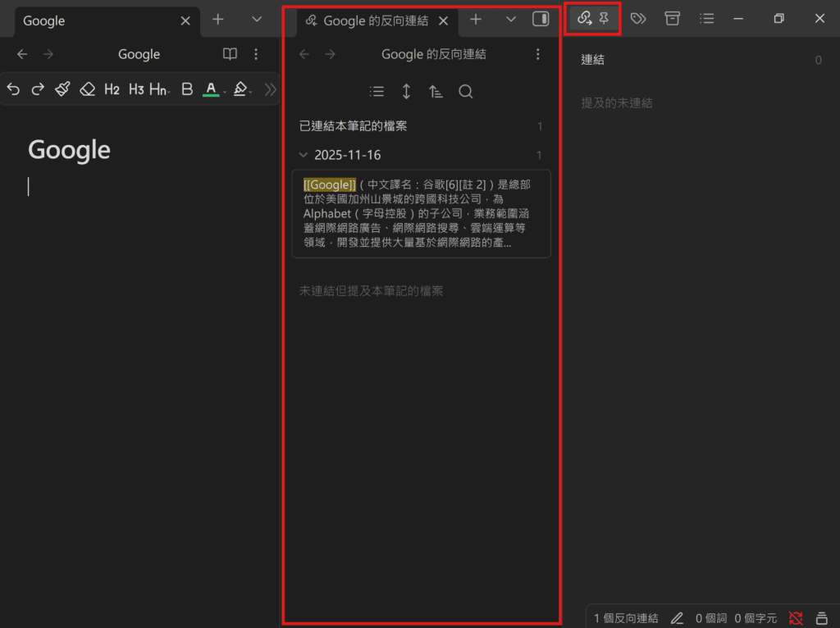This screenshot has height=628, width=840.
Task: Open the 1 個反向連結 status bar item
Action: point(626,618)
